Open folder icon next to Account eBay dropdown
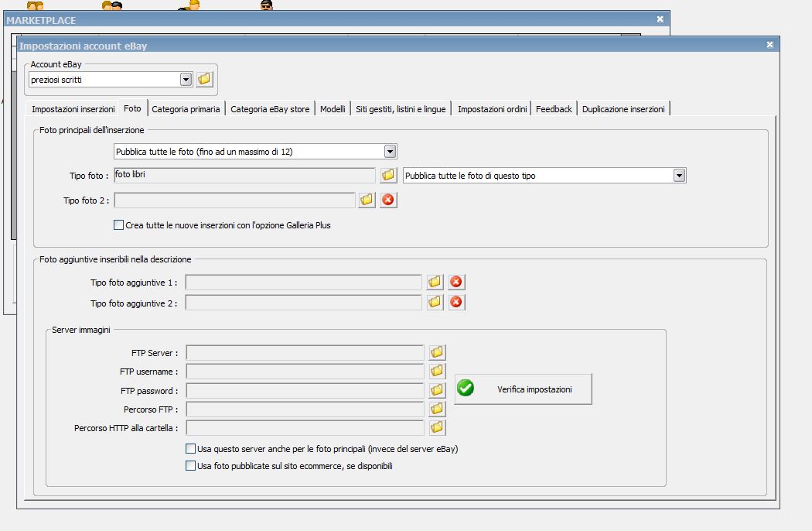 click(205, 79)
